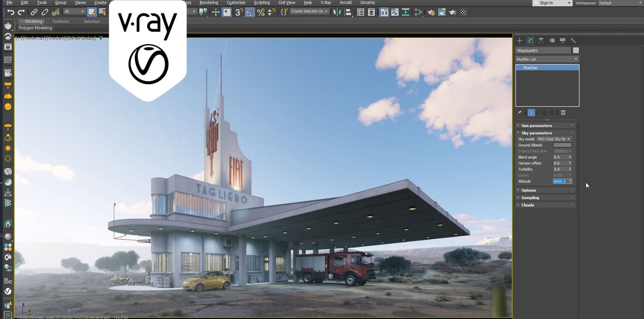Expand the Options rollout

[546, 191]
